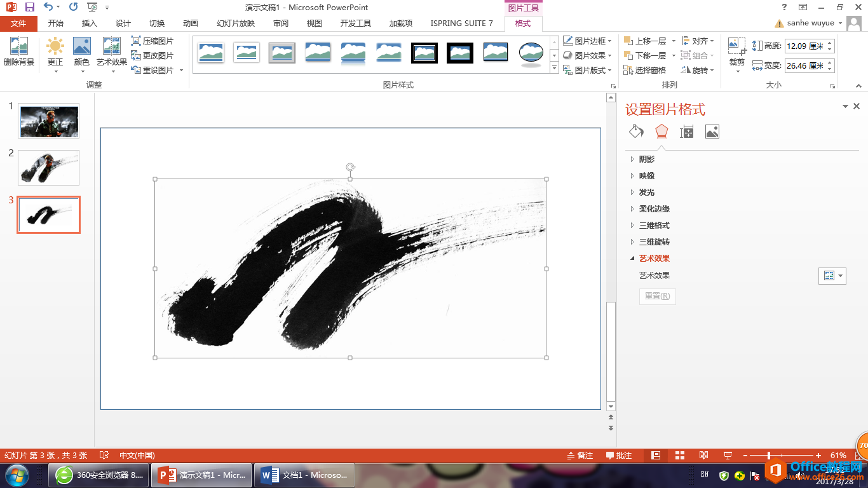Open the 更正 corrections tool
Image resolution: width=868 pixels, height=488 pixels.
pyautogui.click(x=55, y=48)
